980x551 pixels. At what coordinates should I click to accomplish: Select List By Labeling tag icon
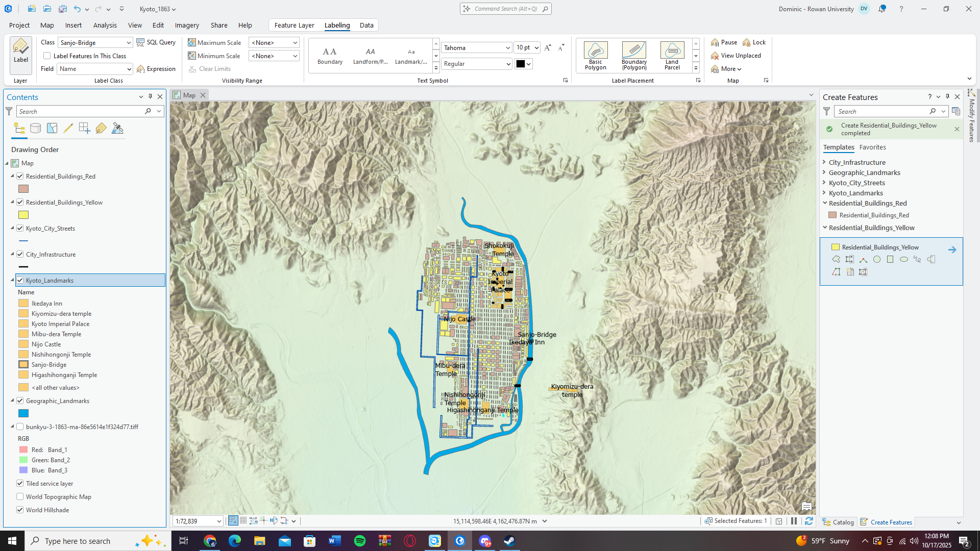[x=101, y=128]
